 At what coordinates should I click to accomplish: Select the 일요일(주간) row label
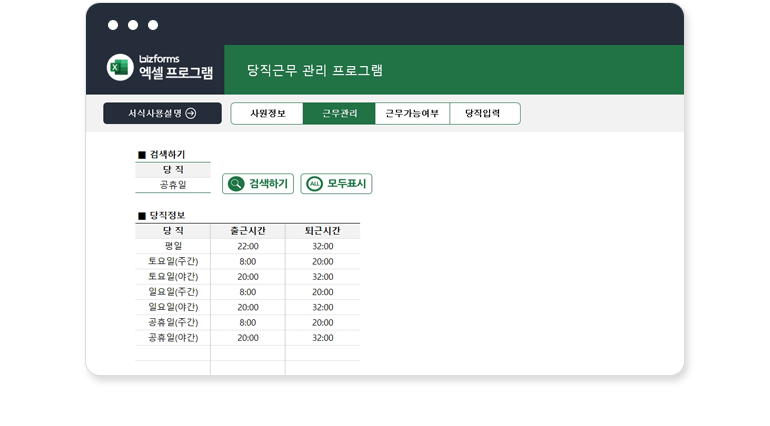173,292
